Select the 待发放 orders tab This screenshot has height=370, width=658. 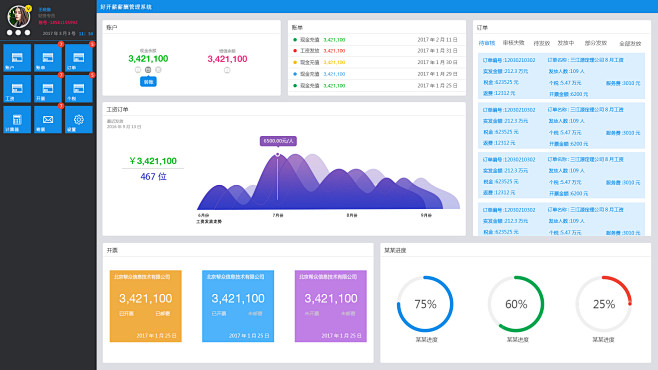(542, 43)
